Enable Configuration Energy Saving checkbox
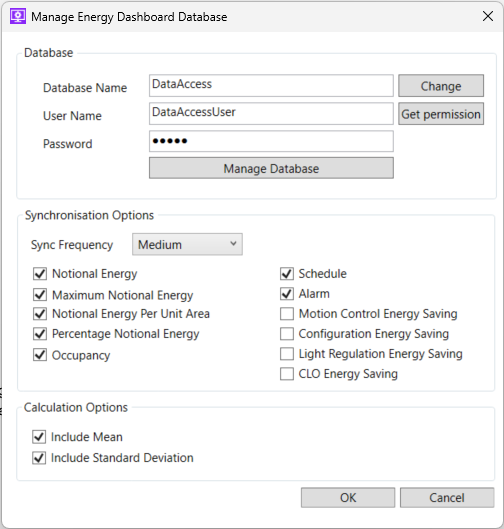 click(287, 334)
